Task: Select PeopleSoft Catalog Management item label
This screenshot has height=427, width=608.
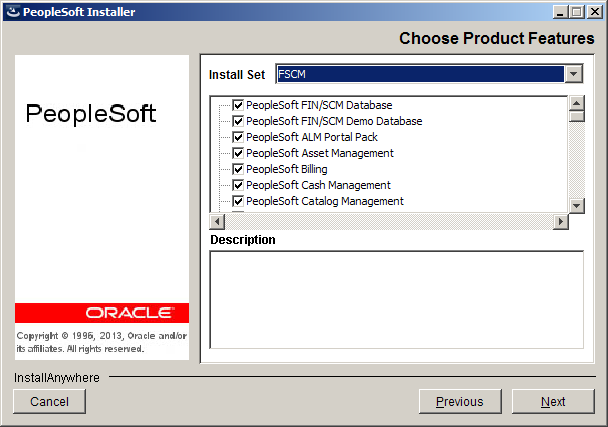Action: [325, 201]
